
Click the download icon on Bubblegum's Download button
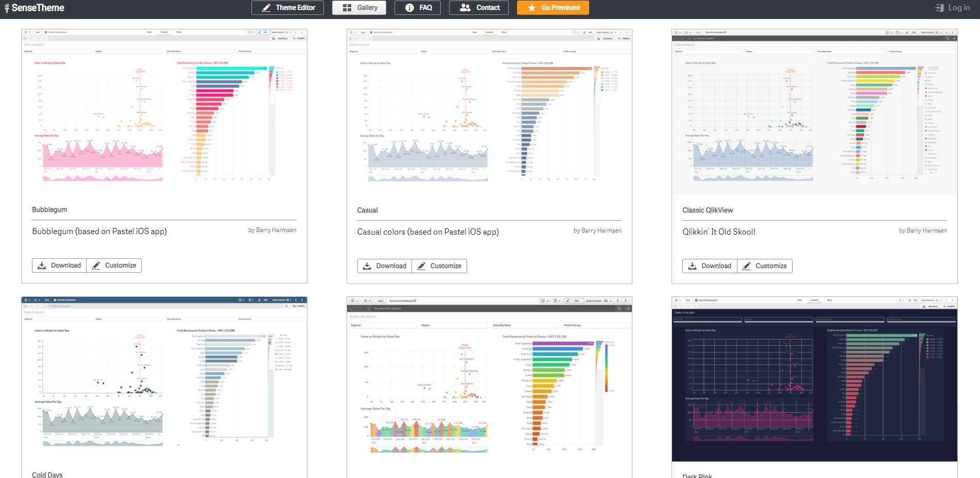pos(42,265)
